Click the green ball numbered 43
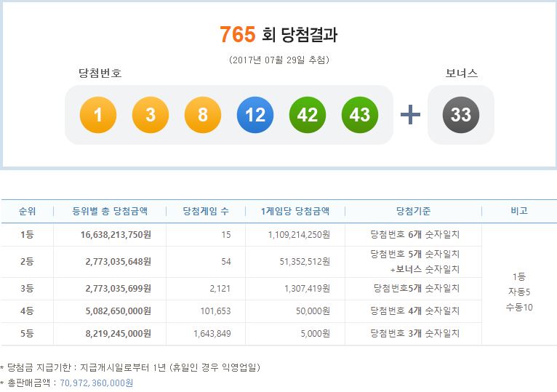557x392 pixels. [360, 114]
